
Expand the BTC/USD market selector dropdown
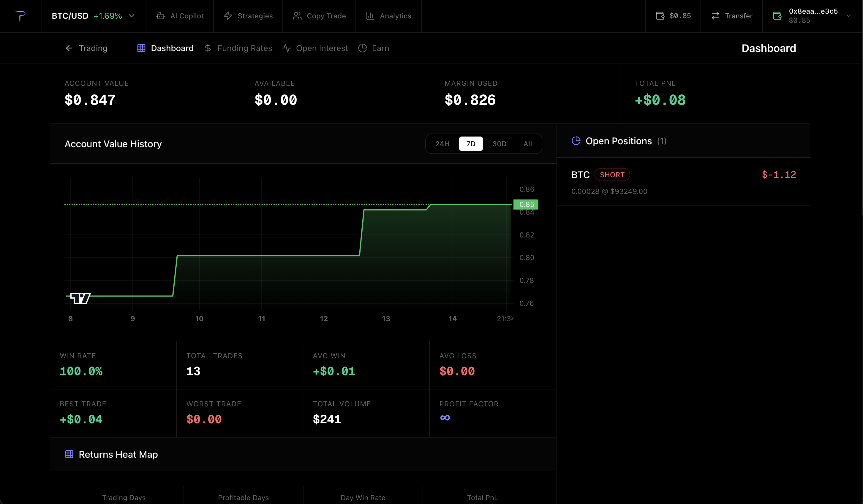point(132,16)
